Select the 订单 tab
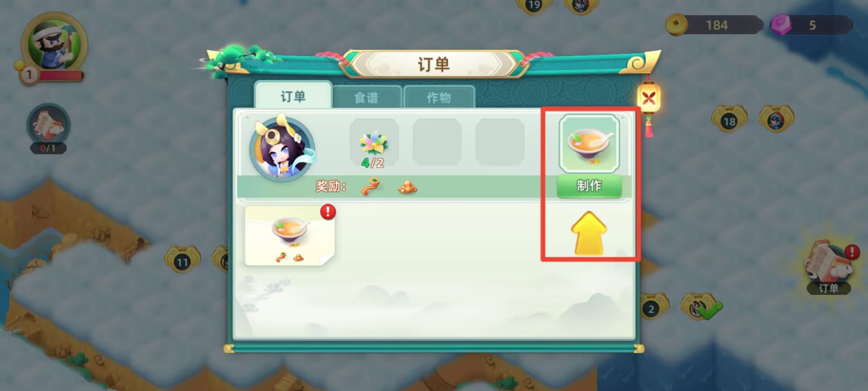868x391 pixels. pyautogui.click(x=293, y=95)
